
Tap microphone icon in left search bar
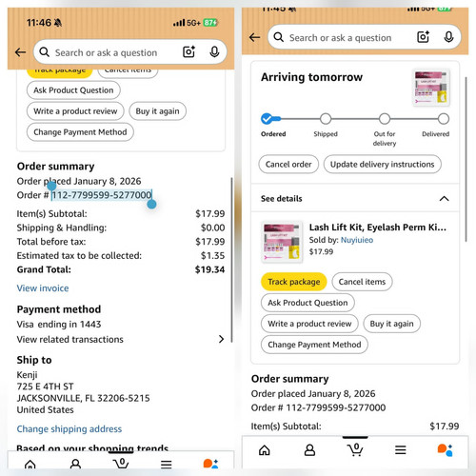pyautogui.click(x=214, y=52)
